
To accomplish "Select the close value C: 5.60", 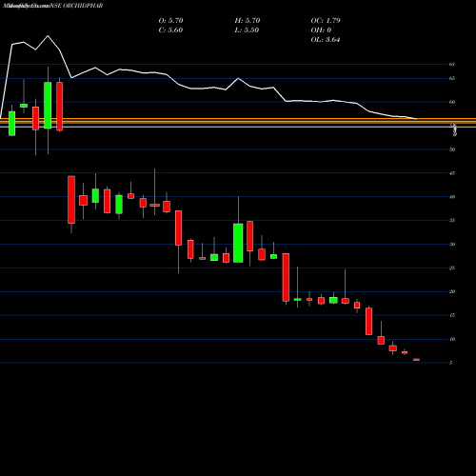I will pyautogui.click(x=170, y=30).
